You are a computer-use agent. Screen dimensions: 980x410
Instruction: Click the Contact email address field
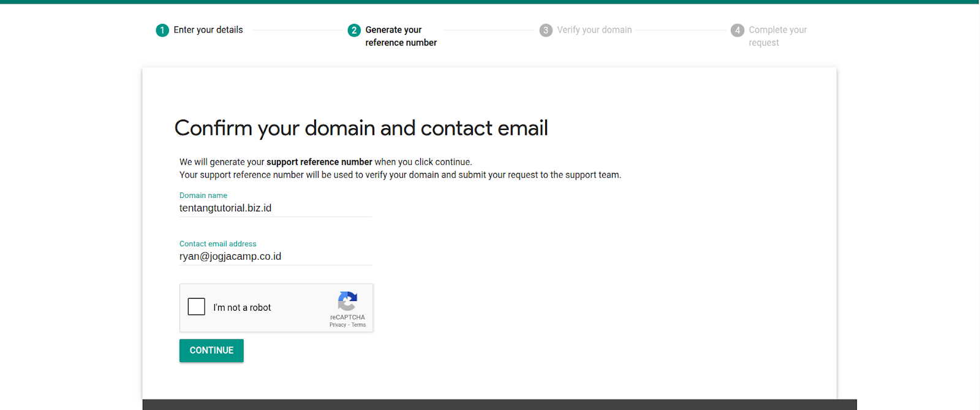pyautogui.click(x=276, y=257)
